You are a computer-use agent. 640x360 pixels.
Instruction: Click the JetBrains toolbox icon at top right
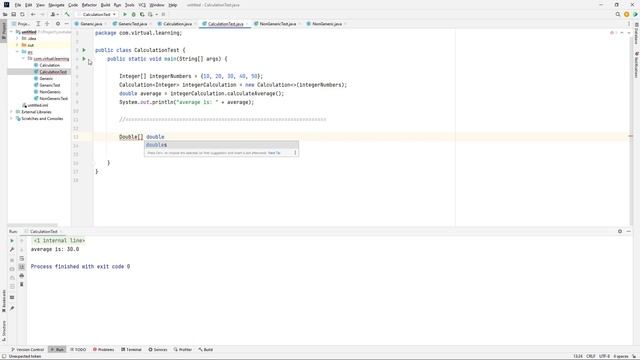point(635,14)
